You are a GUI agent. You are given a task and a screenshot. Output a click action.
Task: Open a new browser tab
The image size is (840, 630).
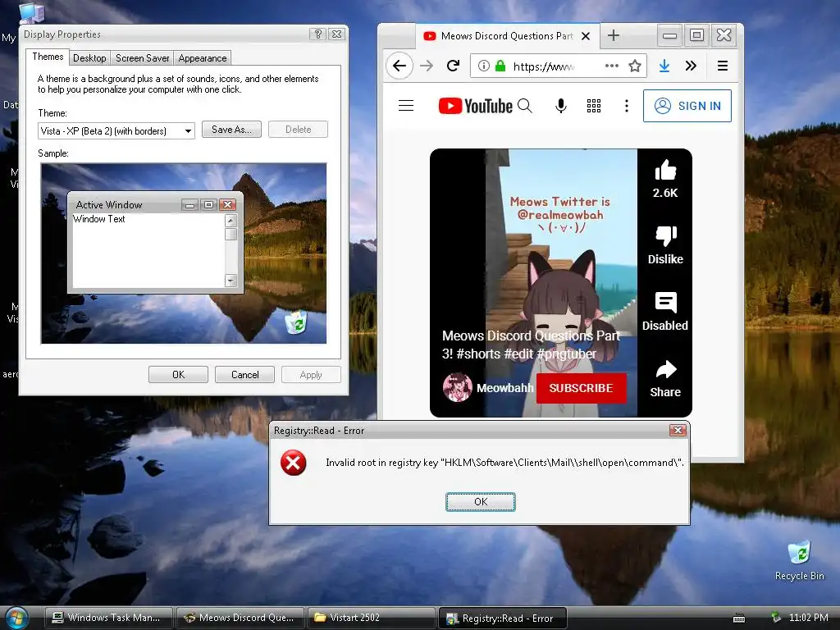(614, 35)
